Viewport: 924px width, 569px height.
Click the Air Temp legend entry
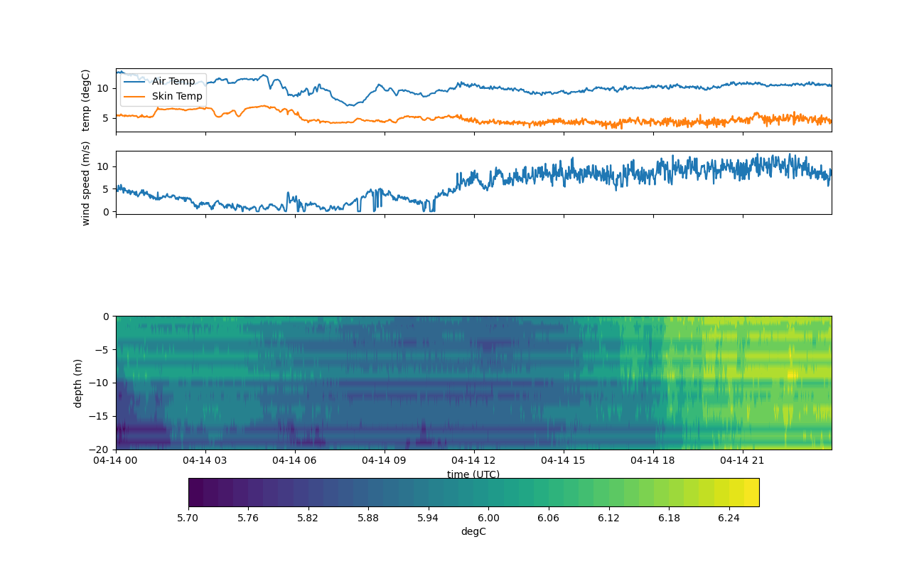coord(173,81)
